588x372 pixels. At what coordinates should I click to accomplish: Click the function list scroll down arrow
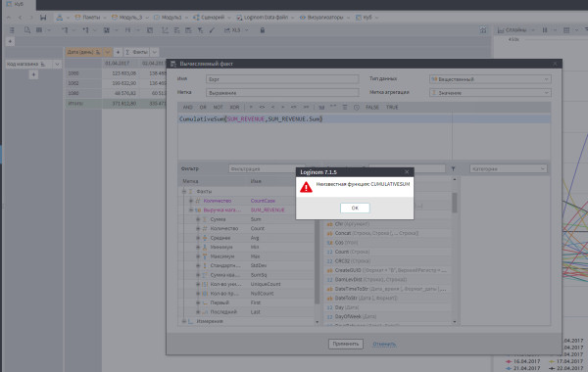click(x=455, y=322)
